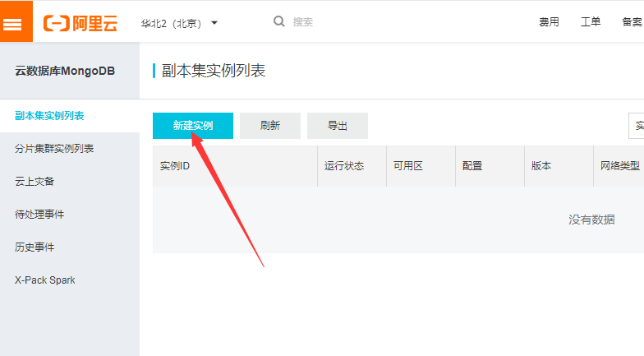Click the 新建实例 button

193,126
